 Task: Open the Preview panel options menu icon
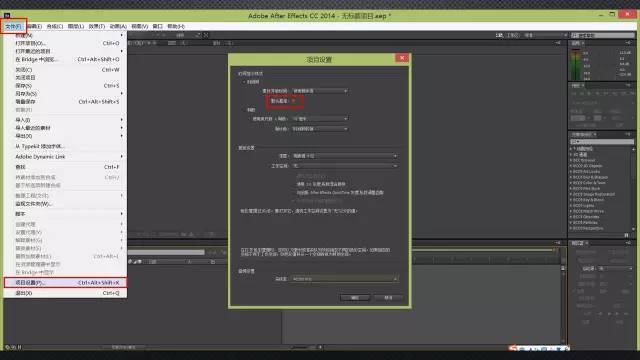(628, 85)
